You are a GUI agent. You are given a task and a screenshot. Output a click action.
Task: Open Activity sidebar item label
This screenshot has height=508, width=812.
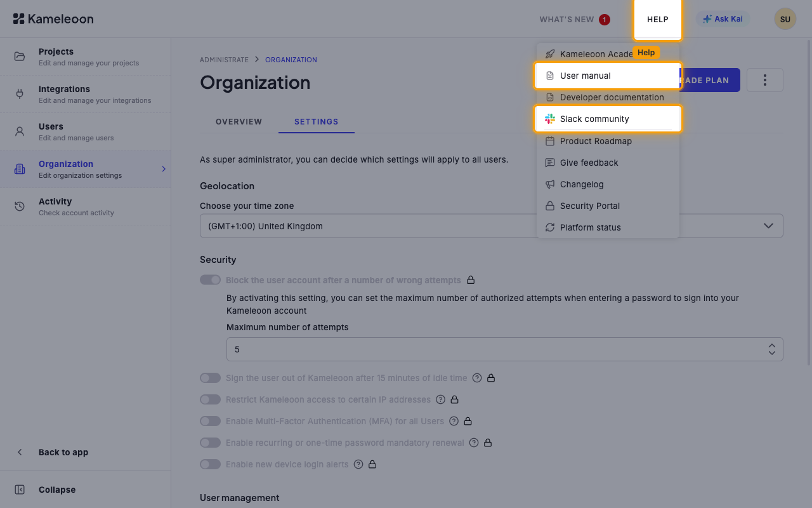55,201
